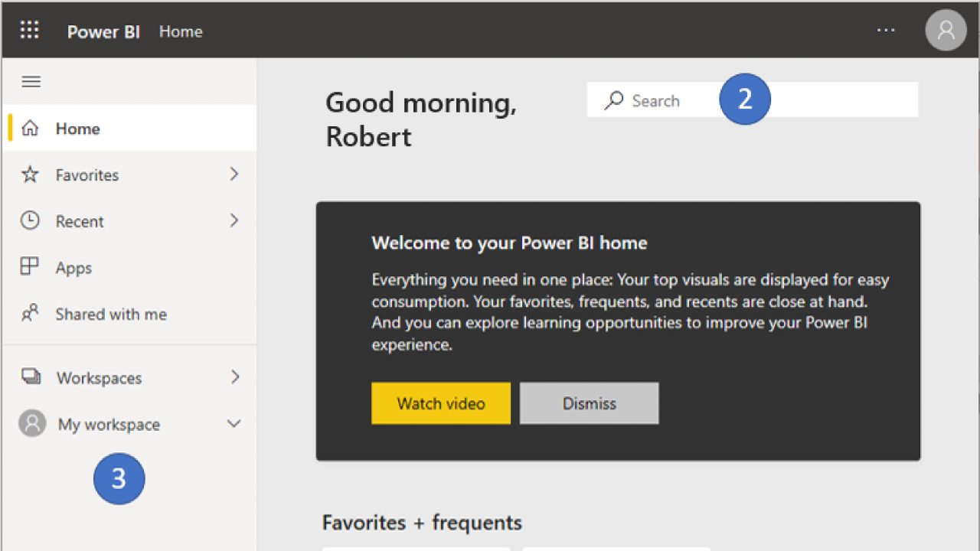Open your account profile avatar

(946, 30)
